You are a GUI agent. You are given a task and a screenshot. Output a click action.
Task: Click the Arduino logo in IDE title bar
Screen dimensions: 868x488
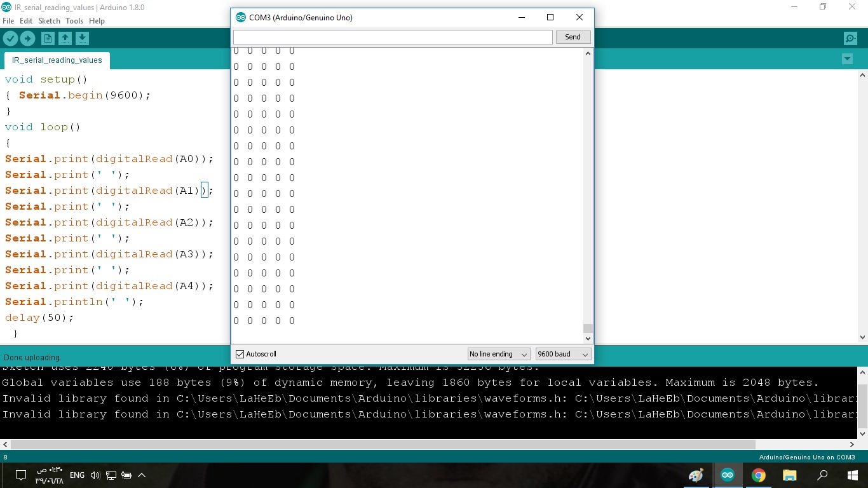6,7
